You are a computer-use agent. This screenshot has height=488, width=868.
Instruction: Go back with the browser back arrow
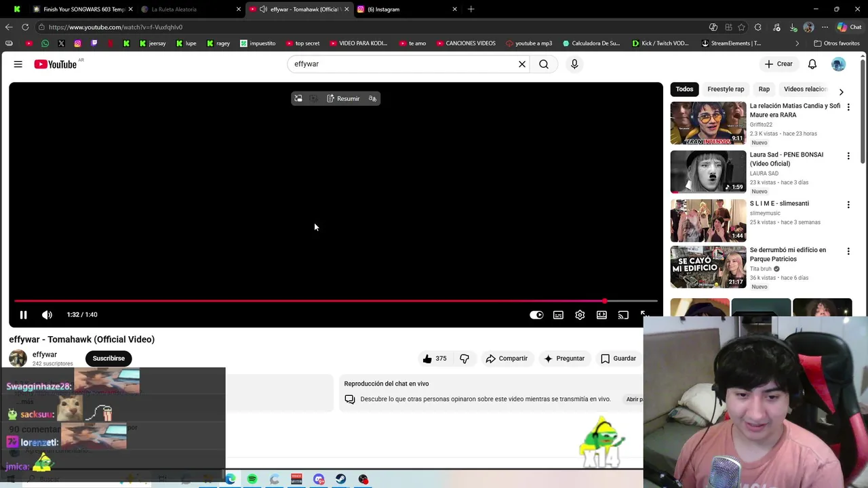point(9,27)
